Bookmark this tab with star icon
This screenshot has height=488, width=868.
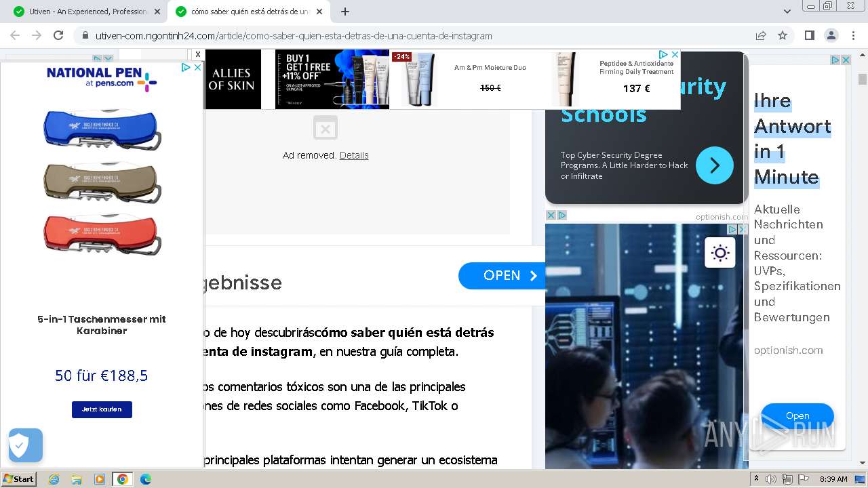click(783, 35)
